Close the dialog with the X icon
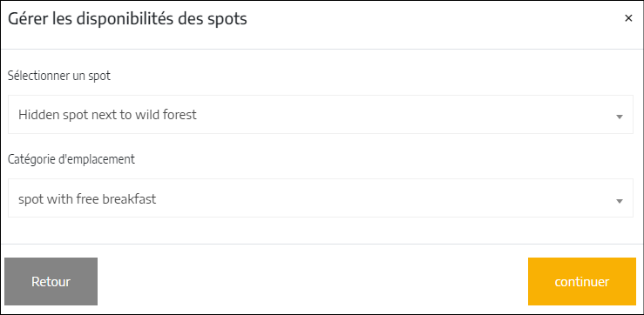Image resolution: width=644 pixels, height=315 pixels. [628, 18]
